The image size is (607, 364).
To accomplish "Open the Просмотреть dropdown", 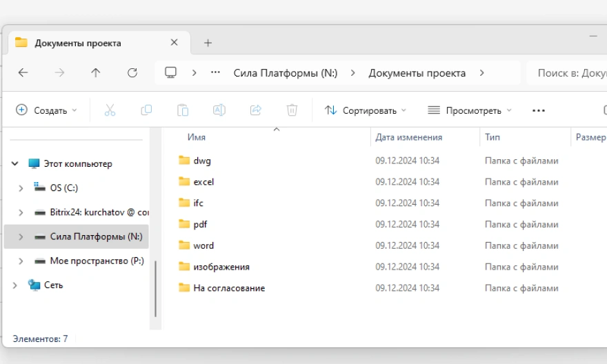I will pos(470,110).
